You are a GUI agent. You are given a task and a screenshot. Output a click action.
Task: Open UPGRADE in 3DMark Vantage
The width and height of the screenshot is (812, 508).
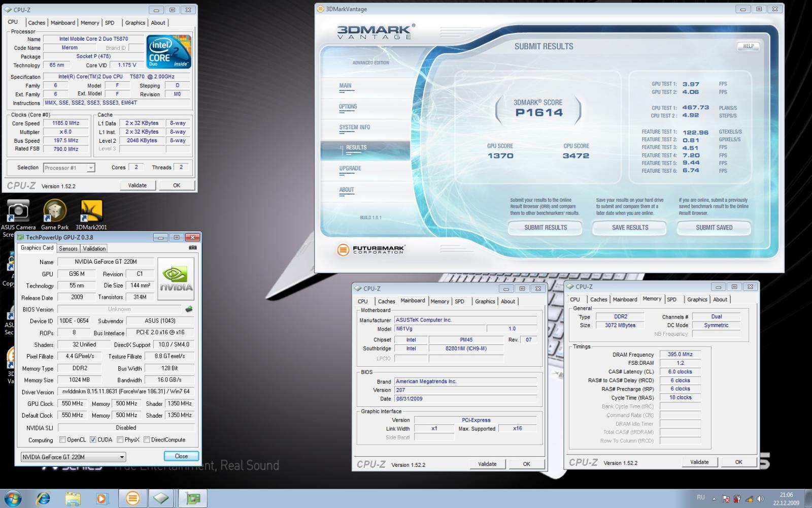tap(350, 169)
